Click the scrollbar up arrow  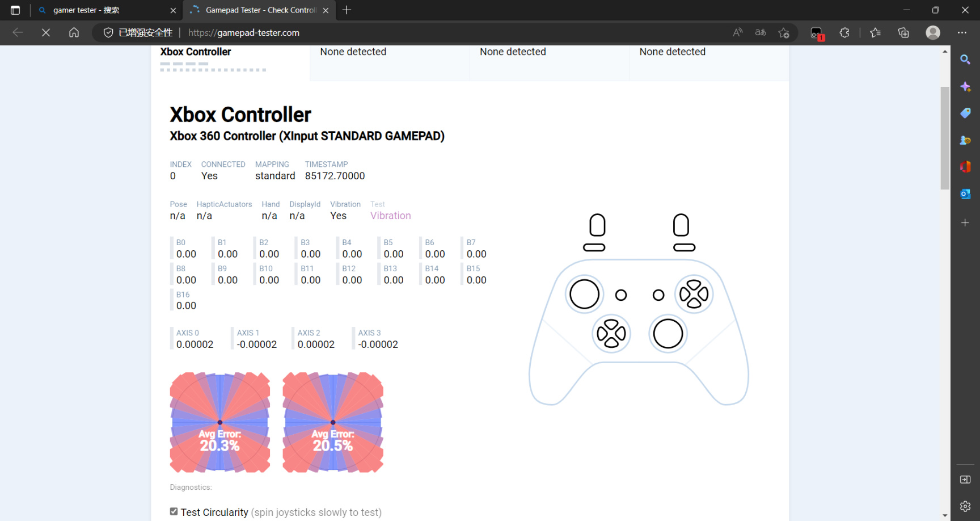945,52
